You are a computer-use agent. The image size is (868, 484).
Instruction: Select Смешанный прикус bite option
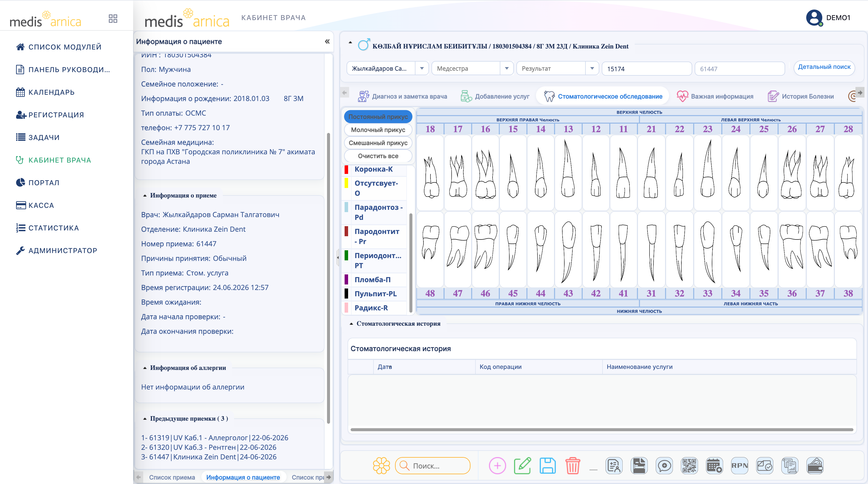(x=378, y=143)
